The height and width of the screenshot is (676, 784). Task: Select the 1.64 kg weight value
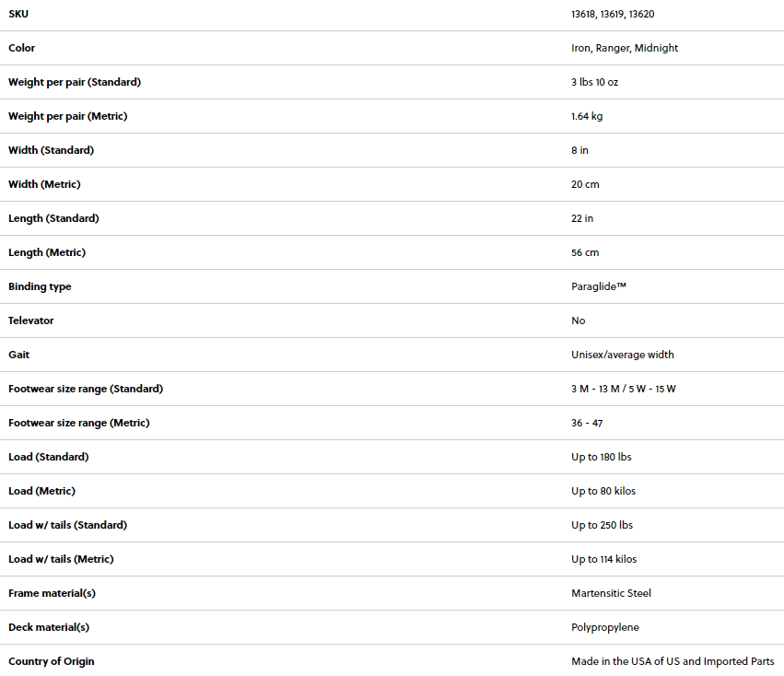(x=587, y=116)
